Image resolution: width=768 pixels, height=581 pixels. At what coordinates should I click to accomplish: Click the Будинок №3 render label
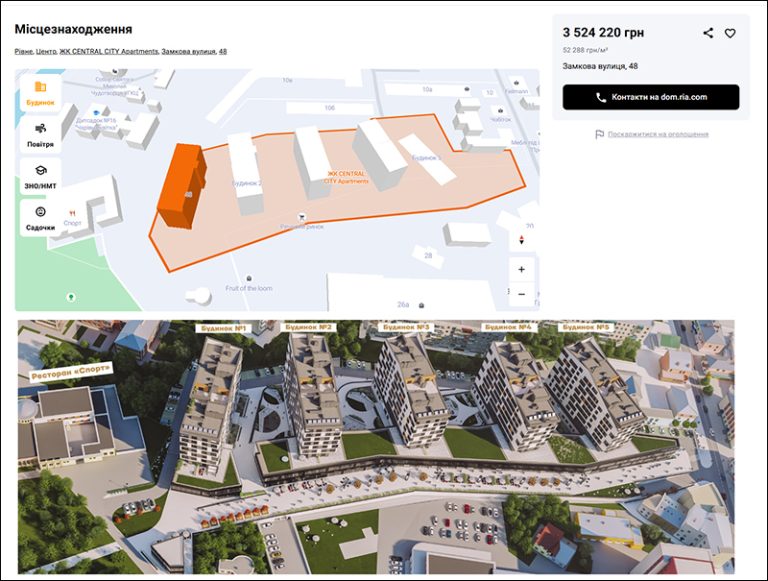[x=406, y=327]
